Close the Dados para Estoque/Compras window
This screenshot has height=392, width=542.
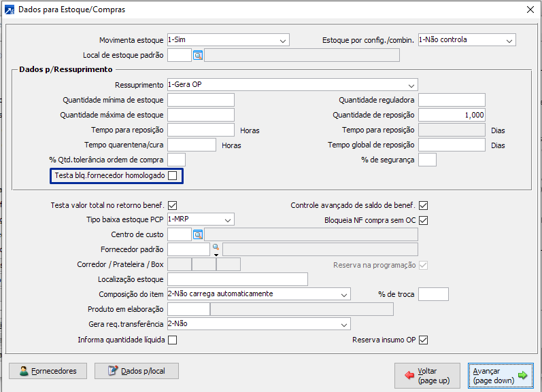click(530, 10)
